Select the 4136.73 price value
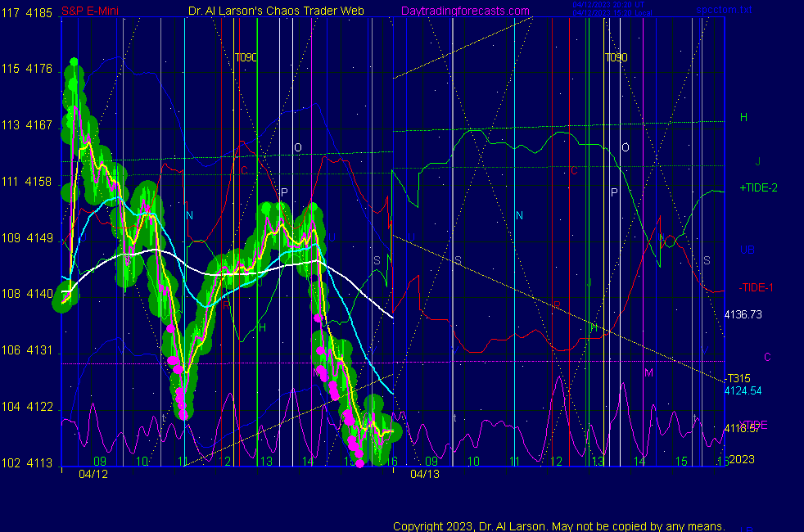The image size is (804, 532). 743,314
